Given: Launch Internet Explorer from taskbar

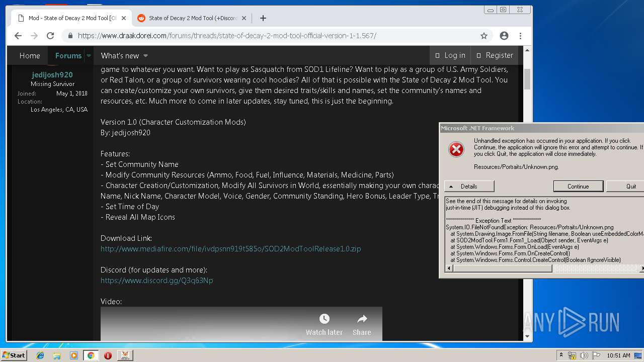Looking at the screenshot, I should point(40,355).
